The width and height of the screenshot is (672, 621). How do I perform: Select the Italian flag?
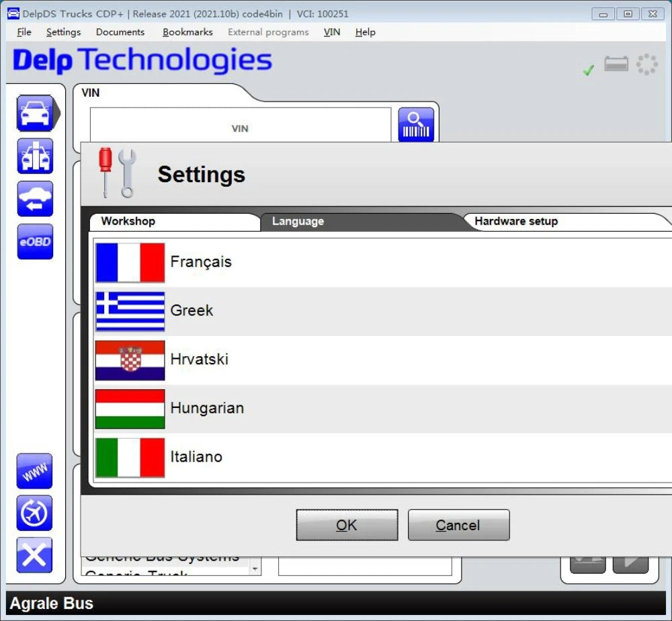(130, 457)
